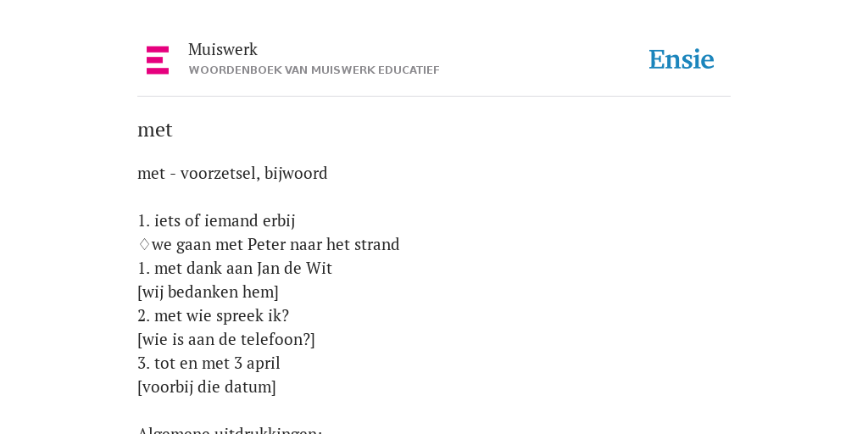868x434 pixels.
Task: Click the Muiswerk title text
Action: tap(223, 49)
